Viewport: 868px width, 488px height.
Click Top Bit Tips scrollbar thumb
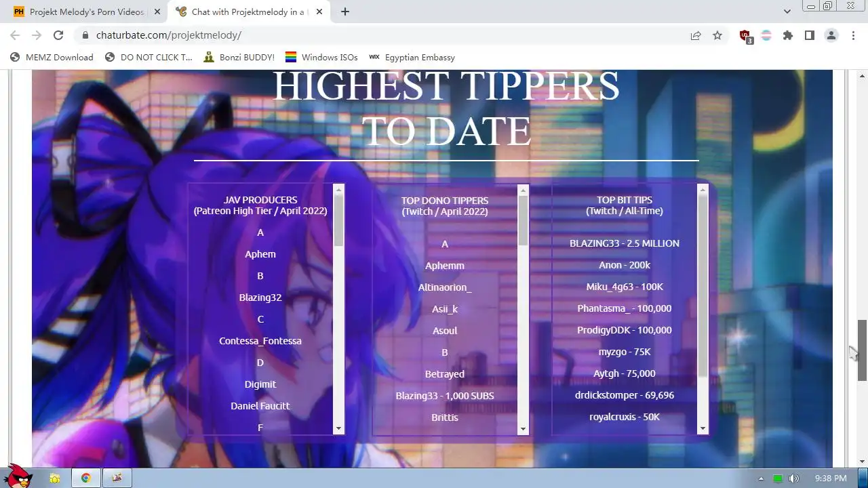(x=703, y=286)
